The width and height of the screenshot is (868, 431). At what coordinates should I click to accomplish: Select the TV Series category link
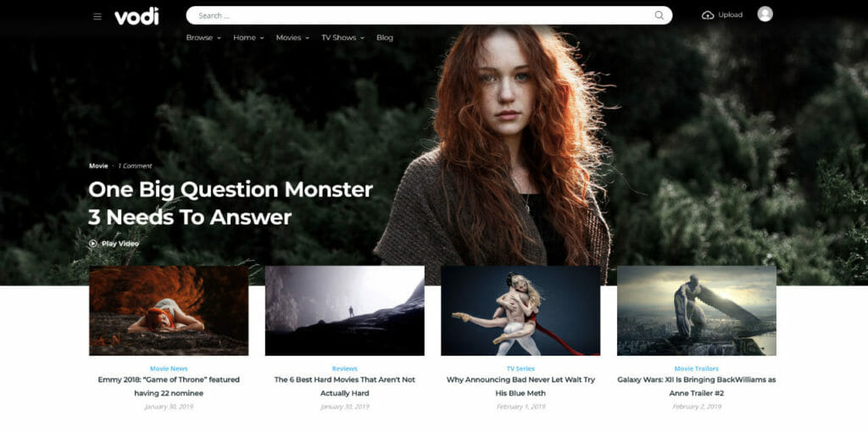click(520, 368)
